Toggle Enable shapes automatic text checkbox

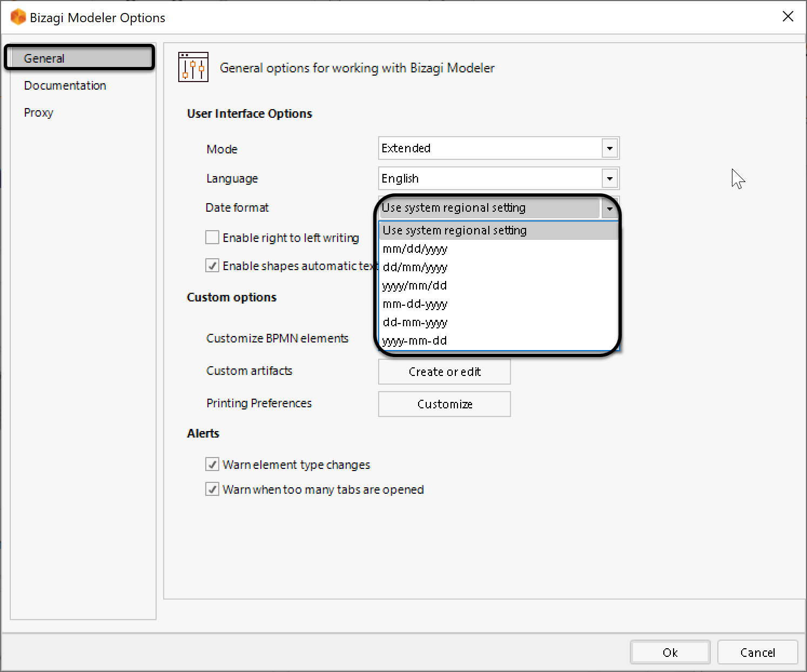point(212,266)
